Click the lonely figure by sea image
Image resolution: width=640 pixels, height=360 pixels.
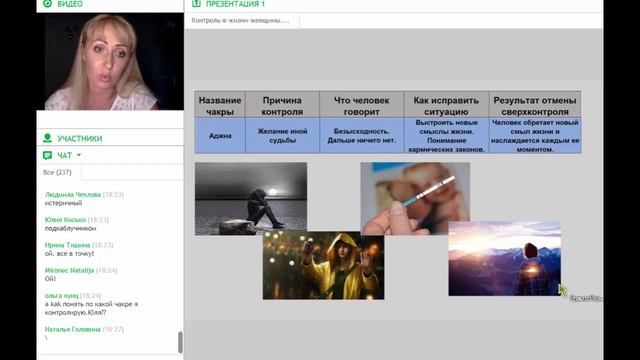click(x=251, y=198)
